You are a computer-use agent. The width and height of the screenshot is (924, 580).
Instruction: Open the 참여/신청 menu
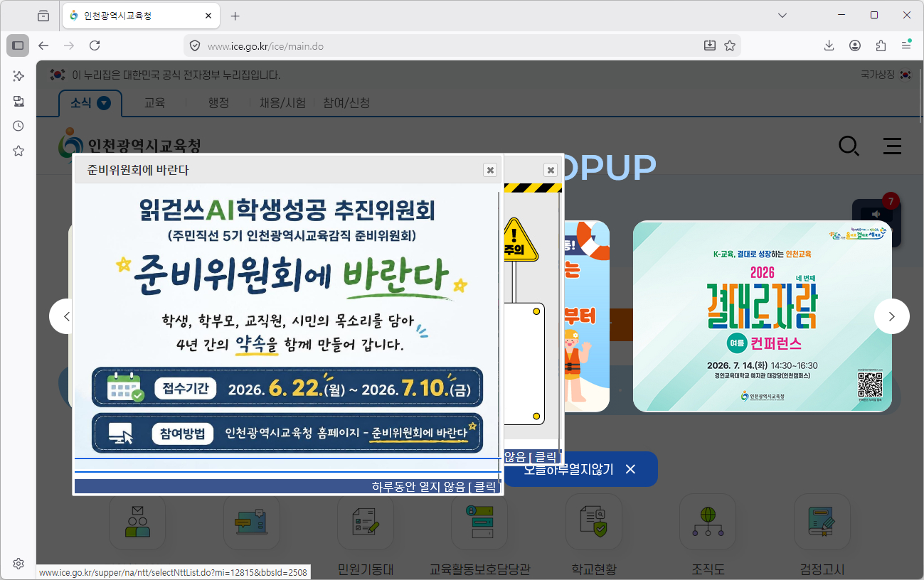(346, 103)
